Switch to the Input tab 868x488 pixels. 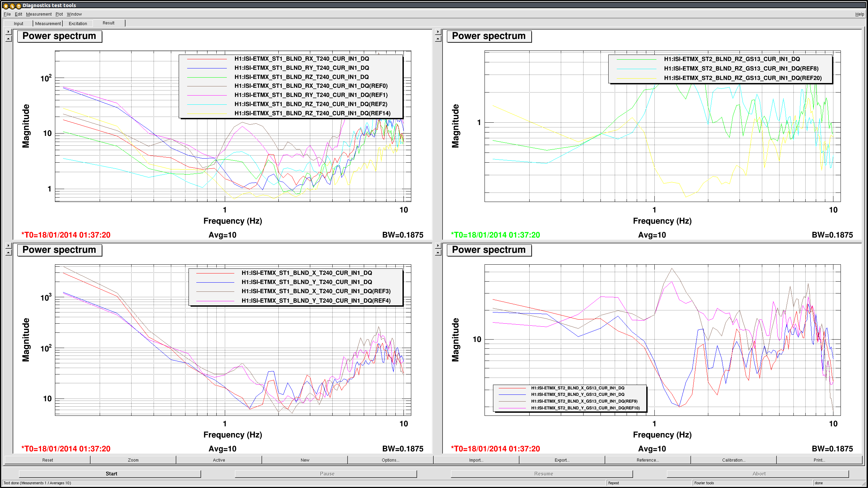[x=18, y=23]
